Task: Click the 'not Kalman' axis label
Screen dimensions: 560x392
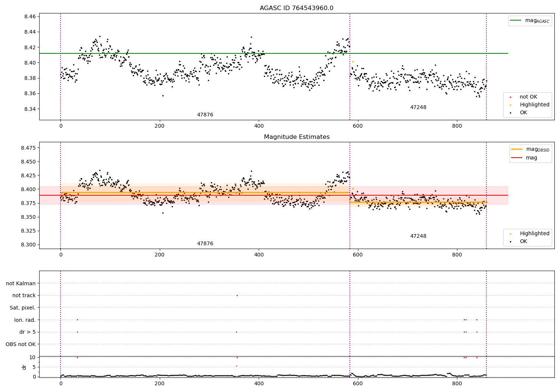Action: click(21, 283)
